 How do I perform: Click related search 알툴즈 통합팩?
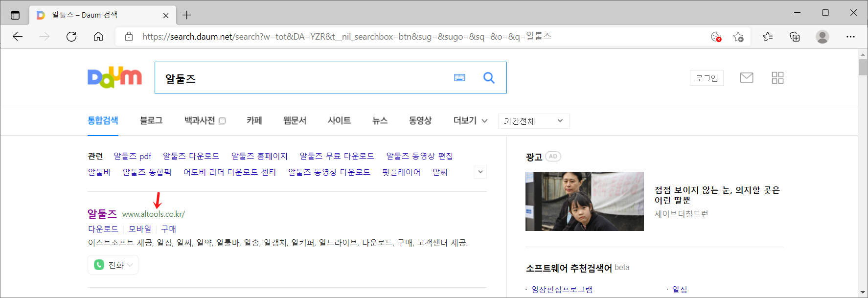tap(147, 172)
